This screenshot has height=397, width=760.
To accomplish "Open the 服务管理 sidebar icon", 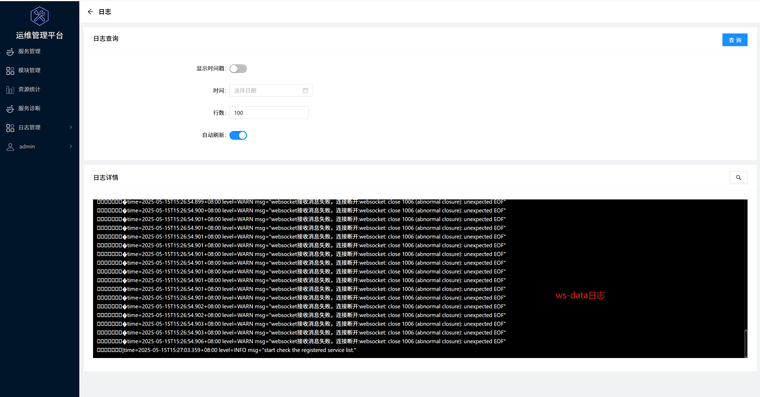I will (10, 51).
